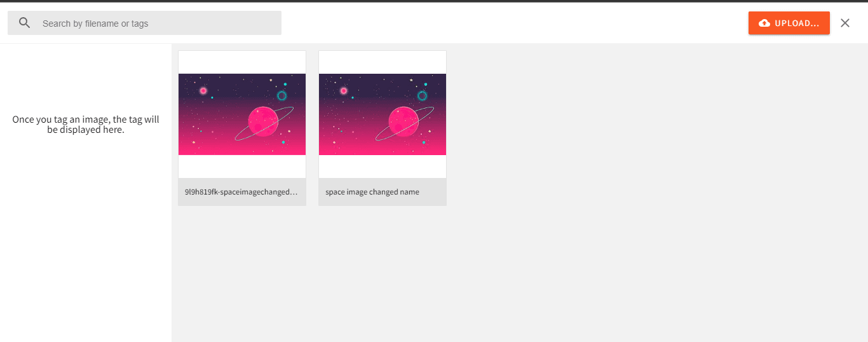868x342 pixels.
Task: Click the tag placeholder message in sidebar
Action: (86, 125)
